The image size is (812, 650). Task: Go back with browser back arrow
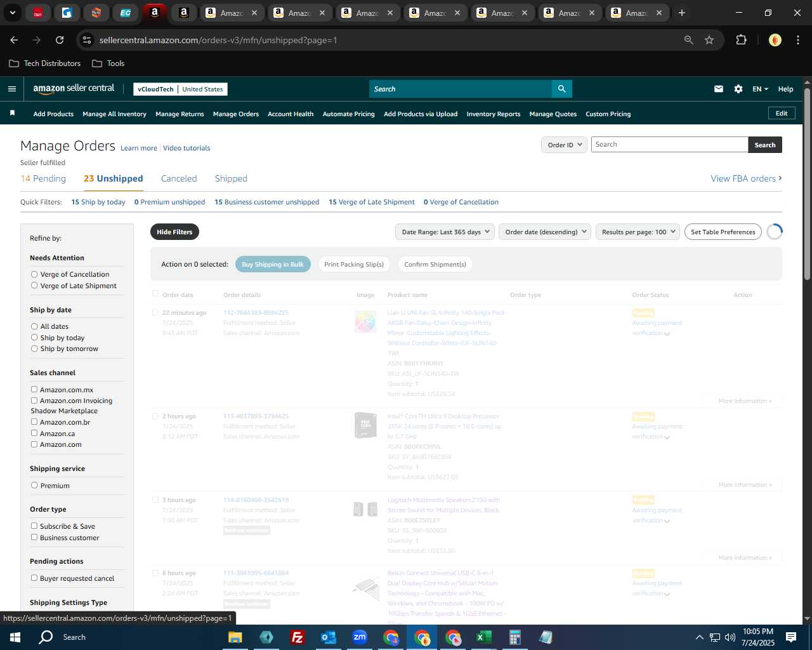[x=14, y=40]
